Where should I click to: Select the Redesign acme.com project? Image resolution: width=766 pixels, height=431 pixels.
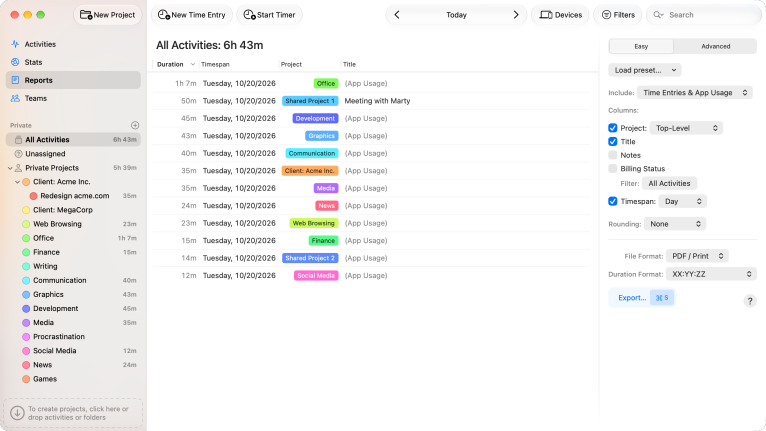(75, 195)
